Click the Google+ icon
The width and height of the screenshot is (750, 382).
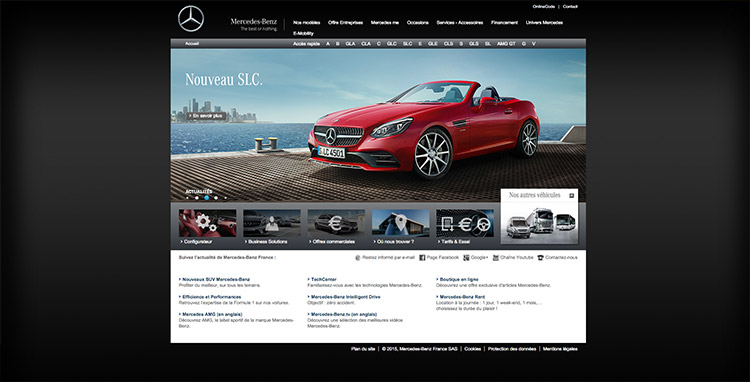click(x=466, y=258)
